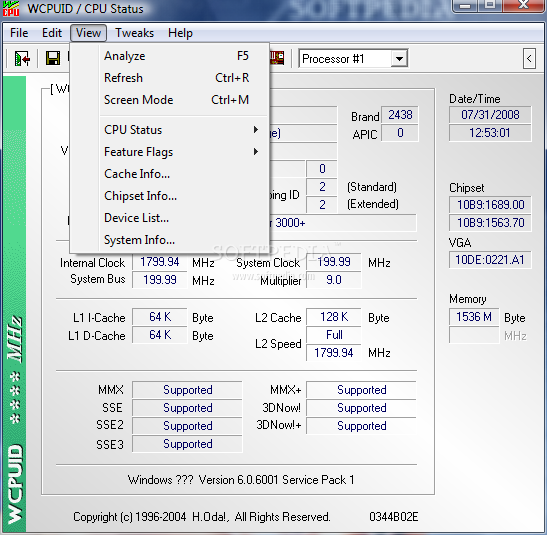Screen dimensions: 547x535
Task: Click the processor name field ending 3000+
Action: [x=343, y=223]
